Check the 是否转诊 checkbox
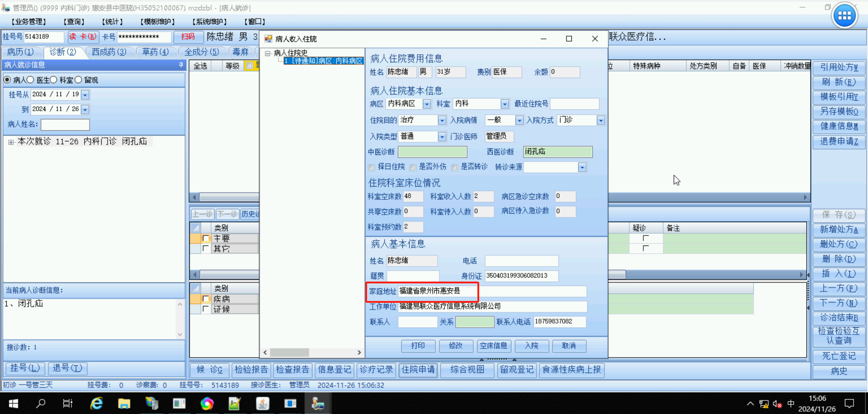The height and width of the screenshot is (414, 868). tap(455, 167)
